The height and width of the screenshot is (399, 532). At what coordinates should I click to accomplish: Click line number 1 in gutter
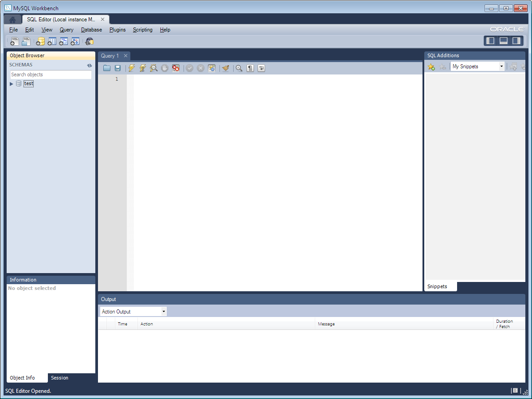click(x=117, y=79)
